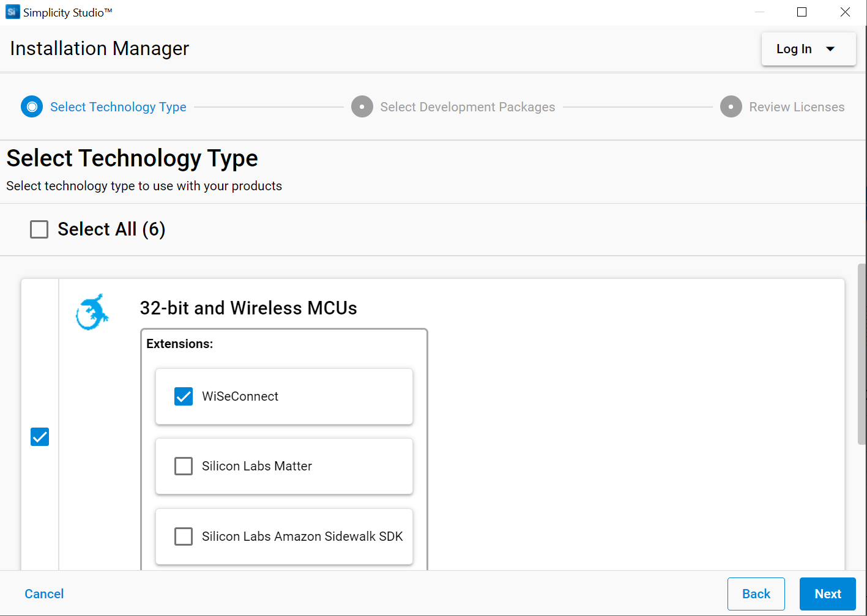The height and width of the screenshot is (616, 867).
Task: Click the Review Licenses step circle
Action: (731, 106)
